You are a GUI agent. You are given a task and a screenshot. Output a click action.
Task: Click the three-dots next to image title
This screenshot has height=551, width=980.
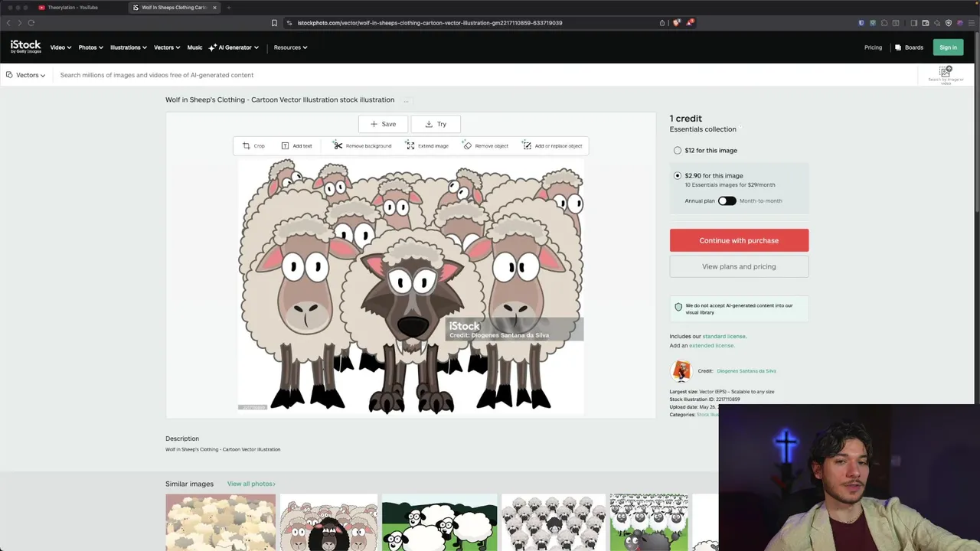pos(407,100)
